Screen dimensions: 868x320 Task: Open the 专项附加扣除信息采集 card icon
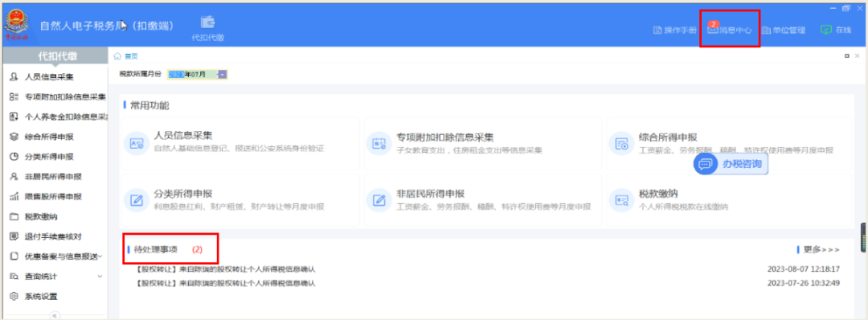point(379,144)
